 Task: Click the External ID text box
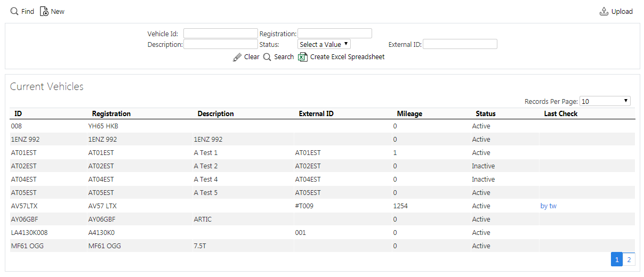coord(460,44)
